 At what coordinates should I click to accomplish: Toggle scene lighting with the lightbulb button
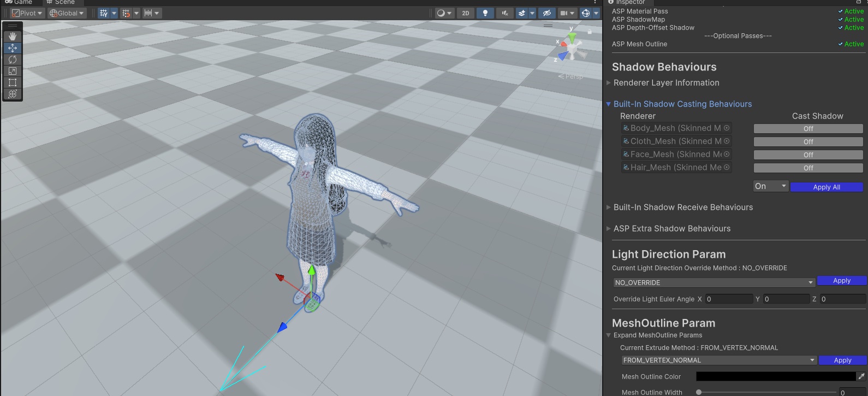point(485,13)
